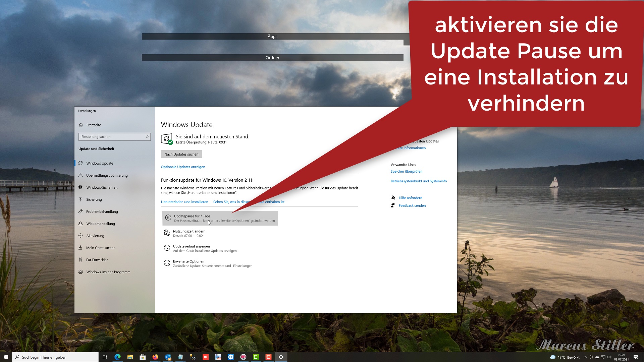Image resolution: width=644 pixels, height=362 pixels.
Task: Open Speicher überprüfen link
Action: click(x=406, y=171)
